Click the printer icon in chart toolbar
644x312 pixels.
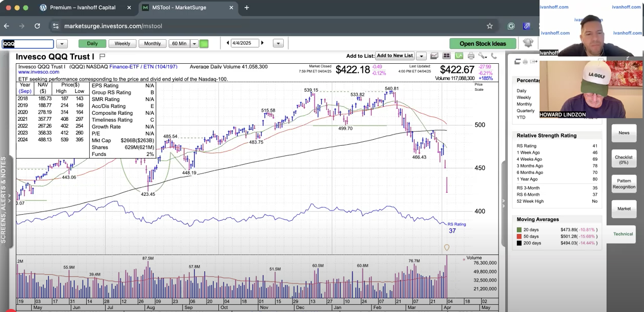point(471,56)
